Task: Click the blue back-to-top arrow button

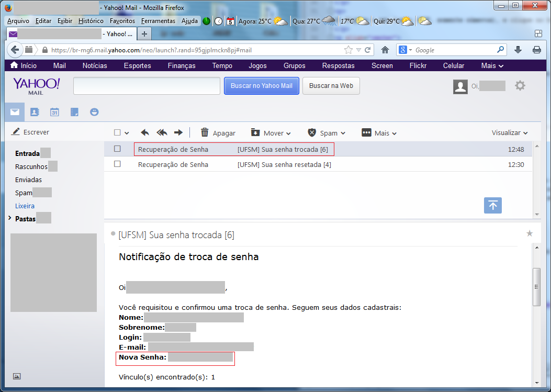Action: [x=493, y=205]
